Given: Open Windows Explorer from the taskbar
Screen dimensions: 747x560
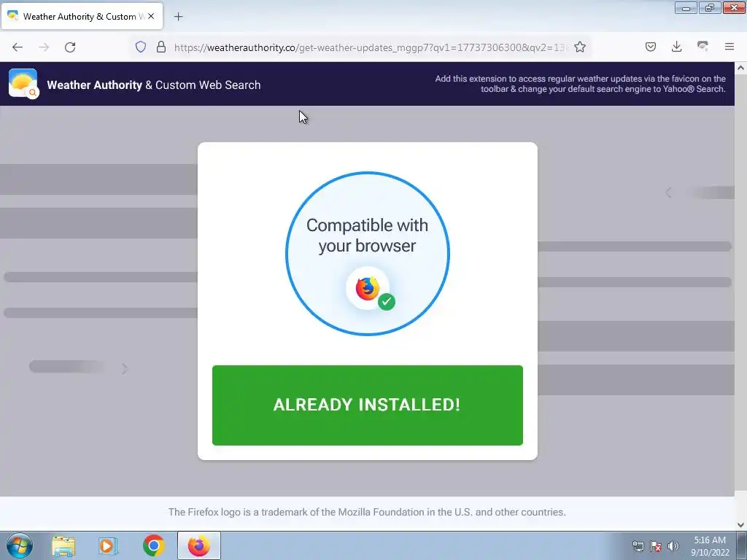Looking at the screenshot, I should tap(63, 546).
